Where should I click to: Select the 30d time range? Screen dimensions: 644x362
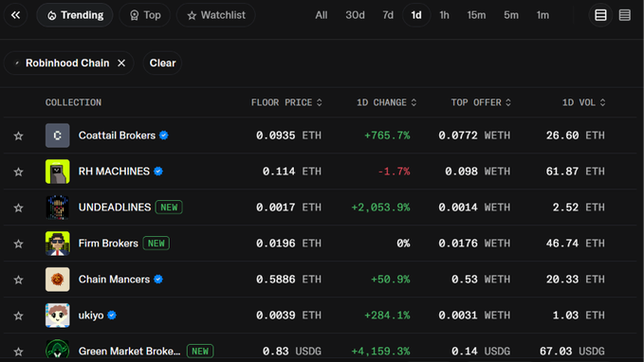click(355, 15)
